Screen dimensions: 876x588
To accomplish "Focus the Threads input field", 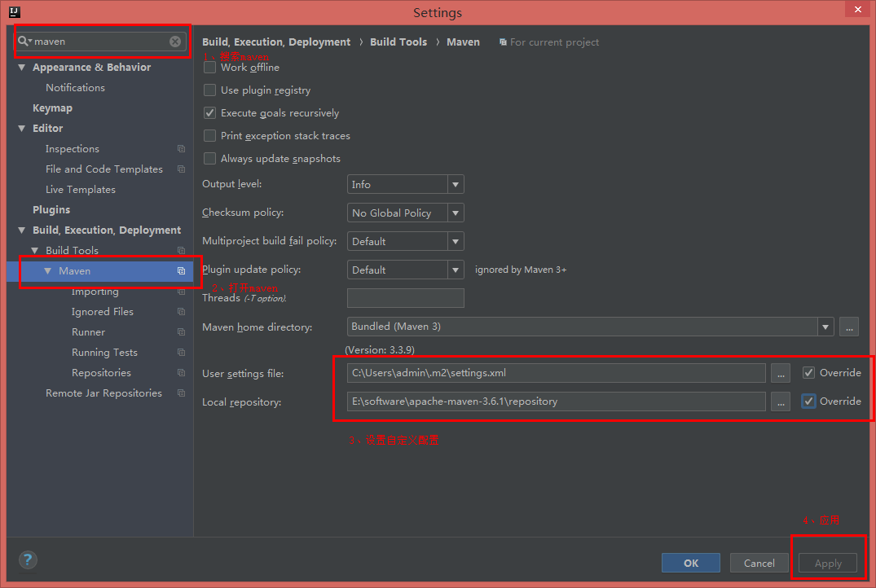I will click(406, 298).
